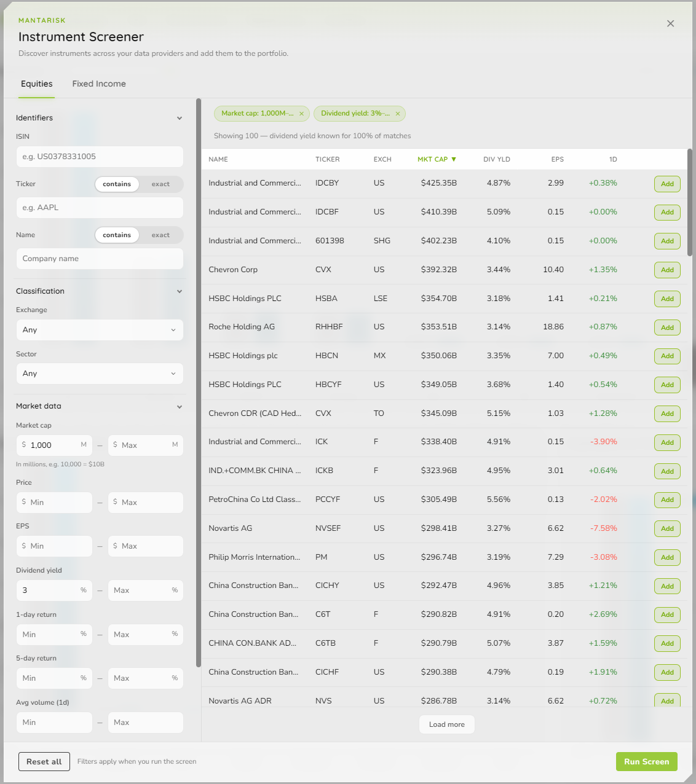Screen dimensions: 696x784
Task: Remove the Market cap filter chip
Action: (x=301, y=114)
